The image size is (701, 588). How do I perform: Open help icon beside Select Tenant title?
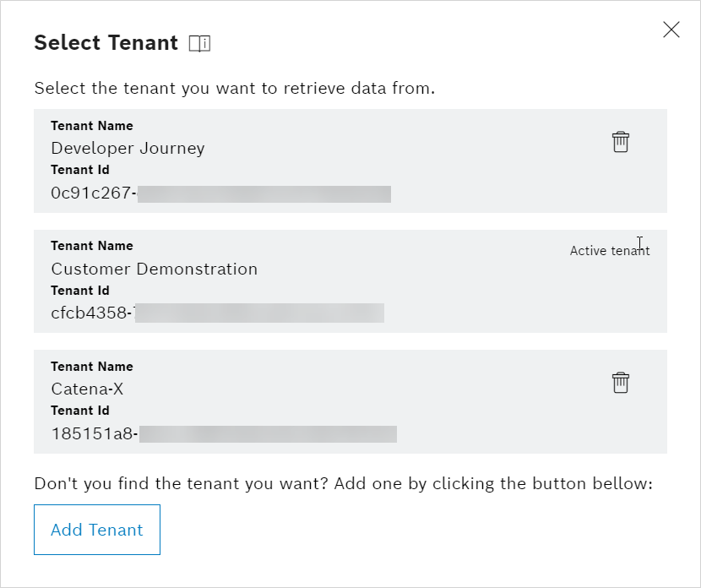[199, 43]
